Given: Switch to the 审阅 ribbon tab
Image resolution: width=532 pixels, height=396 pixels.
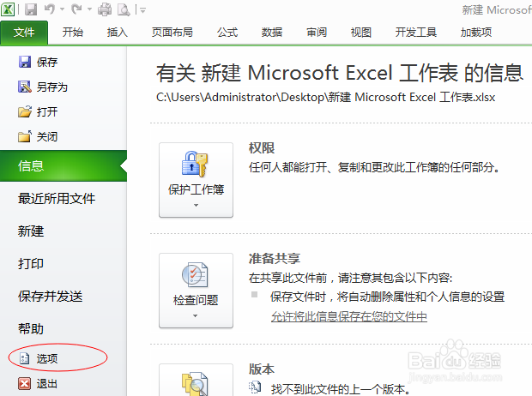Looking at the screenshot, I should [x=317, y=33].
